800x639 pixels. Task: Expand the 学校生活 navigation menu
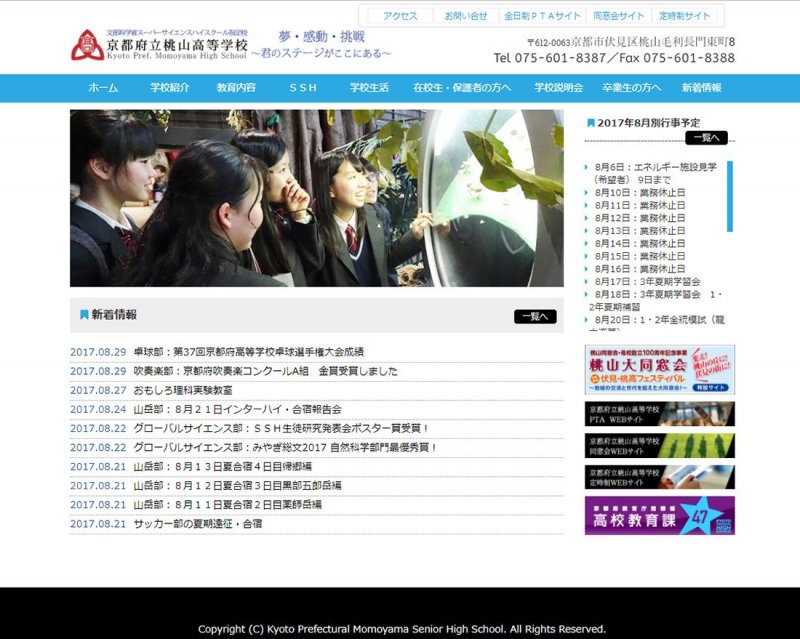[x=369, y=88]
